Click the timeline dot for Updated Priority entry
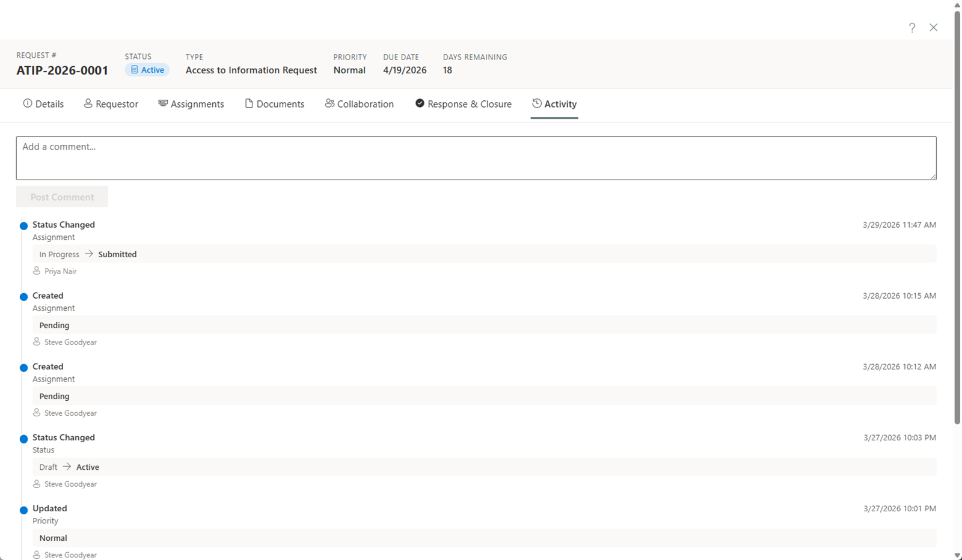The height and width of the screenshot is (560, 962). [24, 510]
